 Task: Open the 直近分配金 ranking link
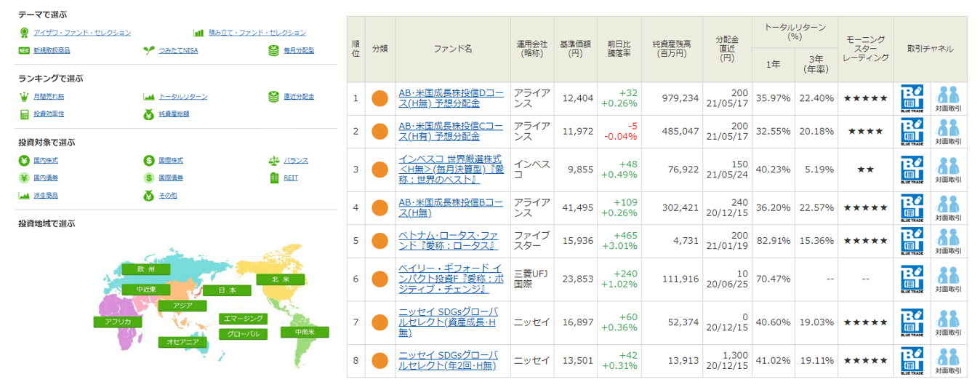point(299,97)
